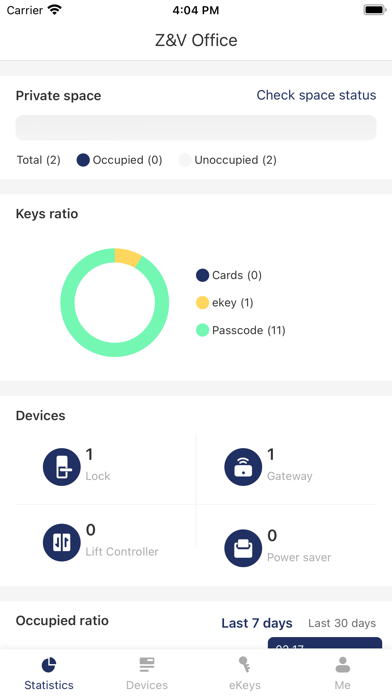The width and height of the screenshot is (392, 696).
Task: Tap the Me profile icon
Action: (342, 665)
